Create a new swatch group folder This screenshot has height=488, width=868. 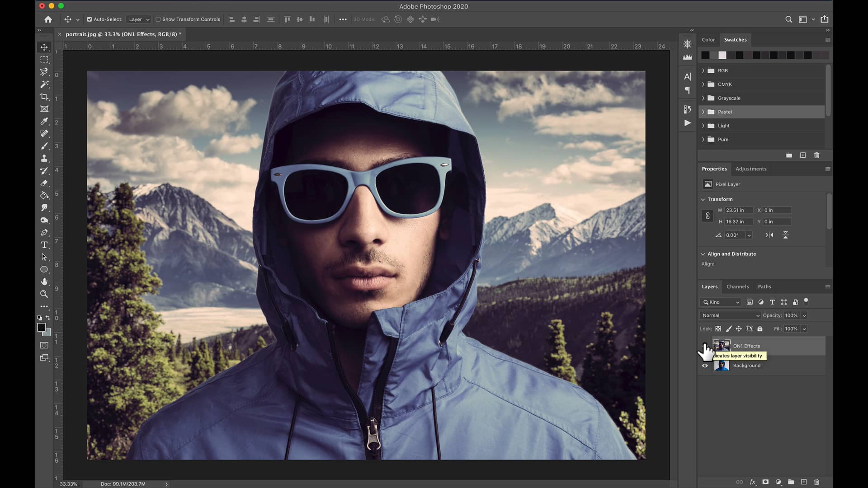pyautogui.click(x=789, y=155)
